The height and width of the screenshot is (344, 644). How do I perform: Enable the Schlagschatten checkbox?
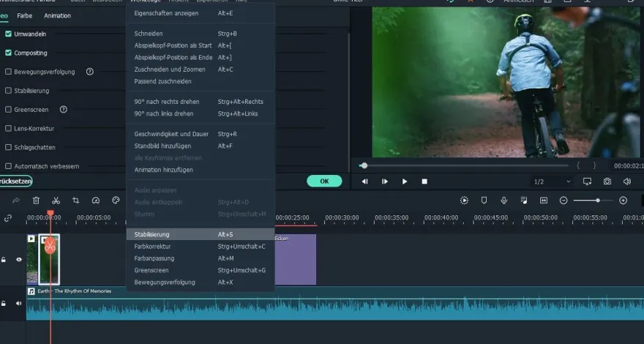pos(8,147)
